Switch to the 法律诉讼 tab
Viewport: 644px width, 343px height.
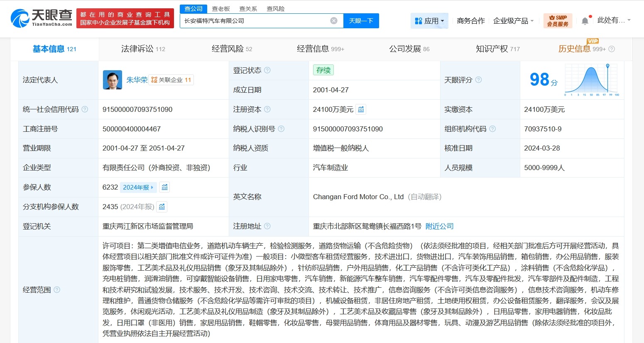tap(137, 49)
